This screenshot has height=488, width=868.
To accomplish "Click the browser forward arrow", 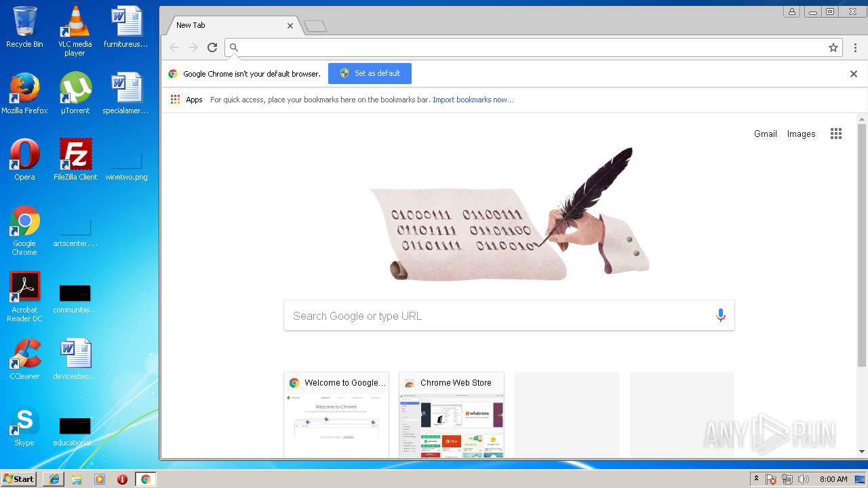I will [x=193, y=47].
